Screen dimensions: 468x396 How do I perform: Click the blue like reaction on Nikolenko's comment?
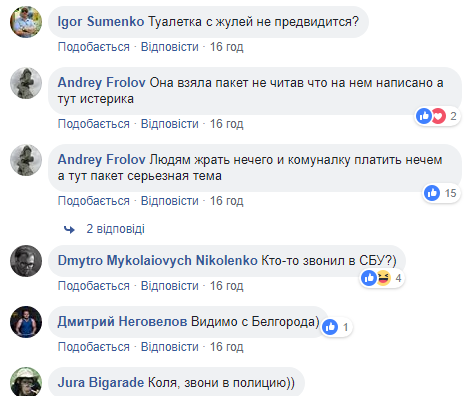click(369, 278)
